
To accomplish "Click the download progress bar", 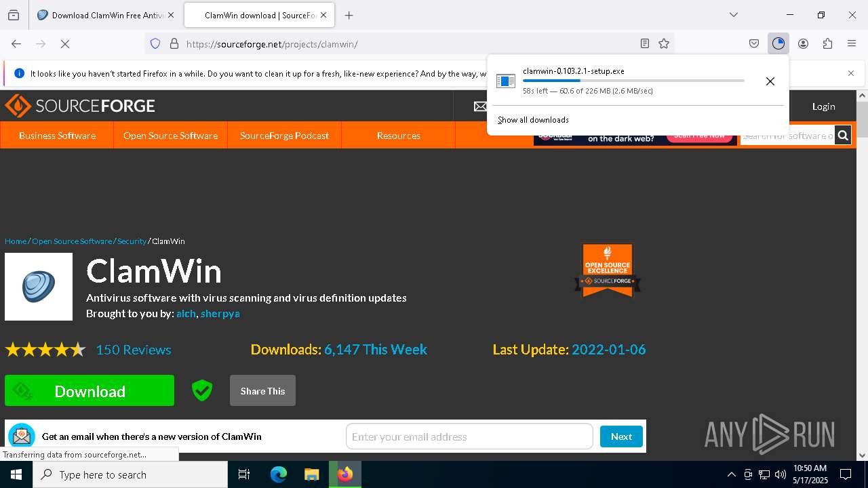I will click(x=633, y=81).
